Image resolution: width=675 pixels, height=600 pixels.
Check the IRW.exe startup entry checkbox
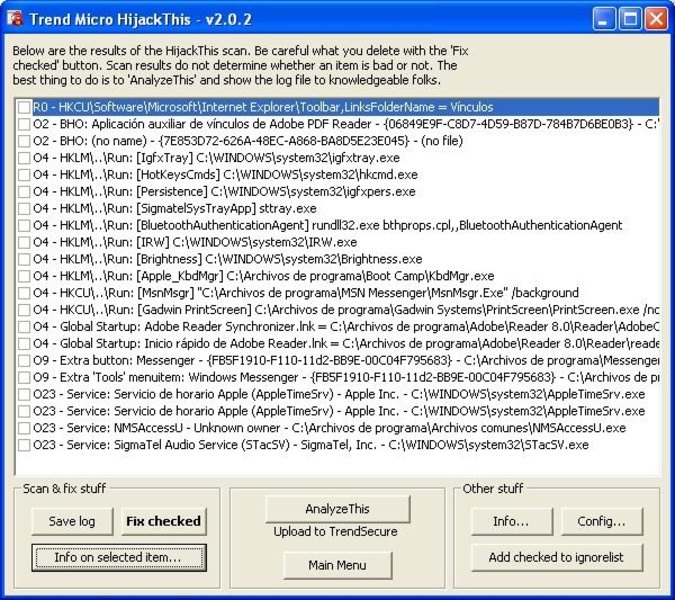[24, 242]
